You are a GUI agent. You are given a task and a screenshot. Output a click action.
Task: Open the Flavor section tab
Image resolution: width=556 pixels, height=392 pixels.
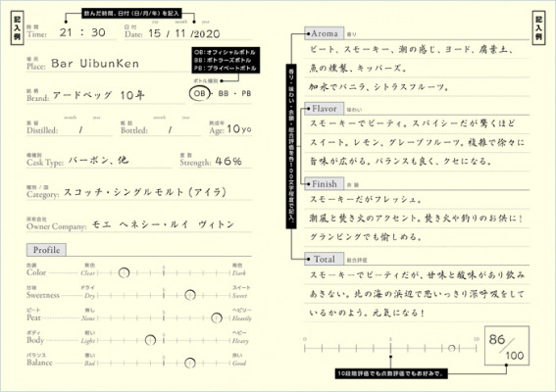pyautogui.click(x=325, y=109)
